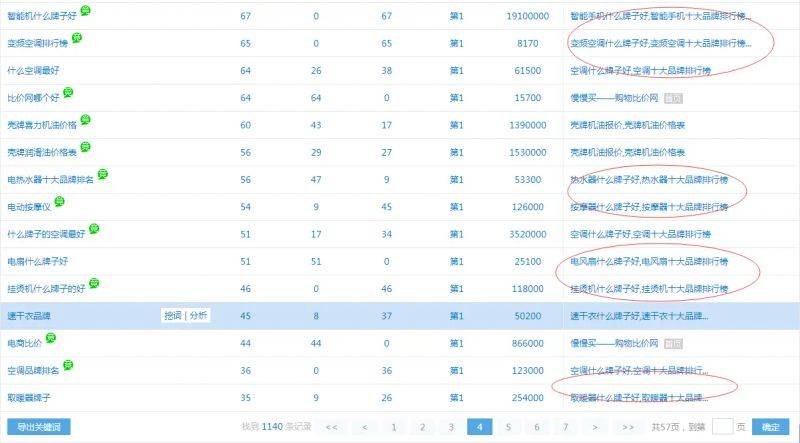Open keyword 挂烫机什么牌子的好

click(46, 289)
